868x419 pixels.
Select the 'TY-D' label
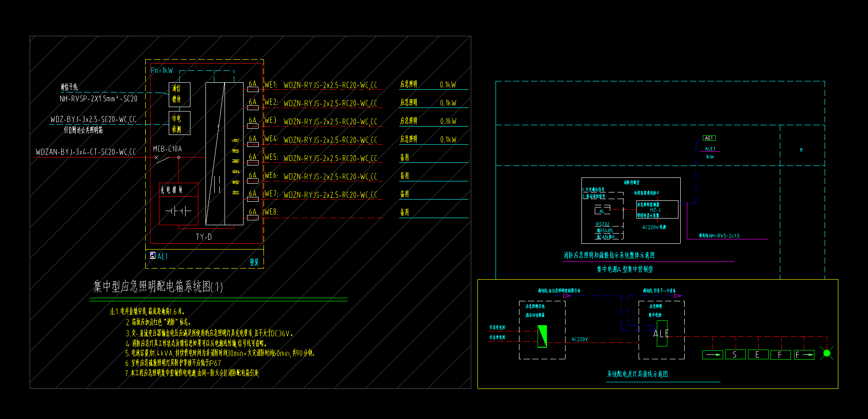click(x=204, y=237)
